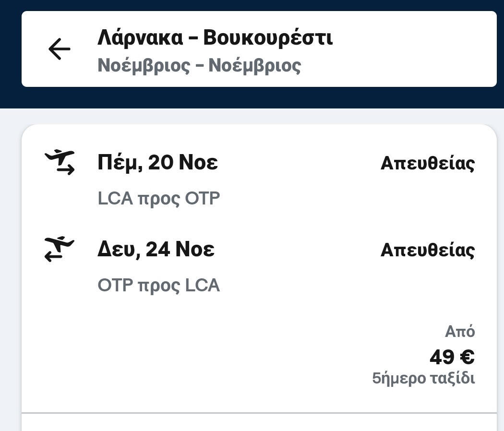
Task: Click the 5ήμερο ταξίδι label
Action: point(423,379)
